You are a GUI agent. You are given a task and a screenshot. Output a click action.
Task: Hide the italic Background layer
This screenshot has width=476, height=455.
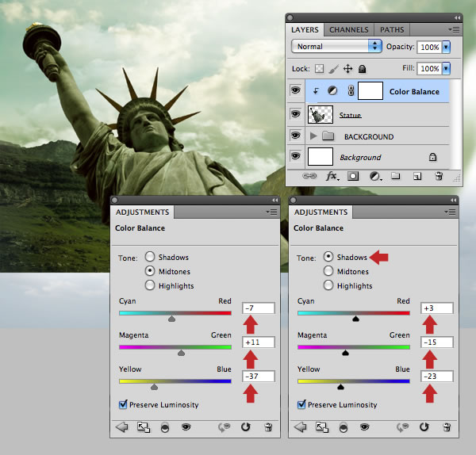pyautogui.click(x=295, y=156)
